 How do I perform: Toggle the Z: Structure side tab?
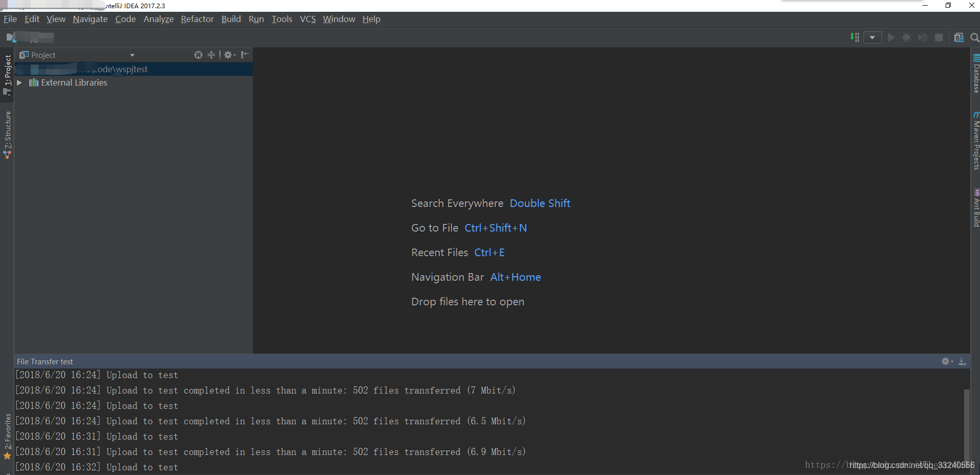tap(7, 134)
